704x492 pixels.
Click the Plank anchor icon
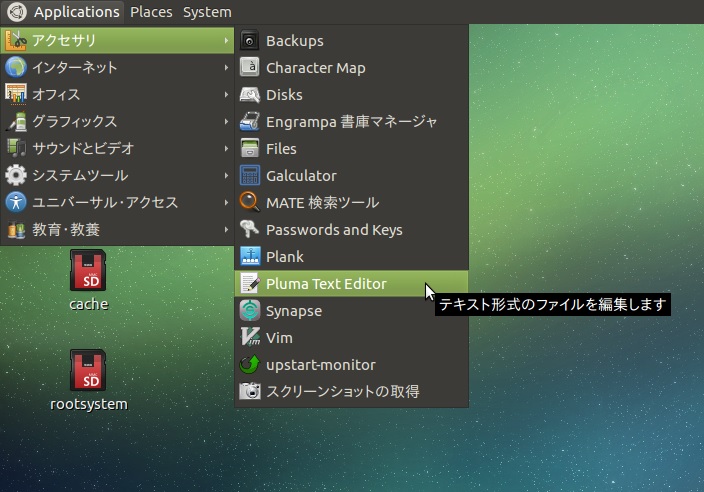250,256
